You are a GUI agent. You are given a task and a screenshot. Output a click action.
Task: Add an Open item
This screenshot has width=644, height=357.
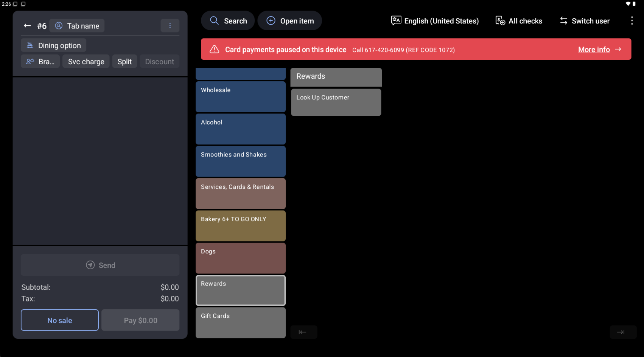tap(290, 21)
